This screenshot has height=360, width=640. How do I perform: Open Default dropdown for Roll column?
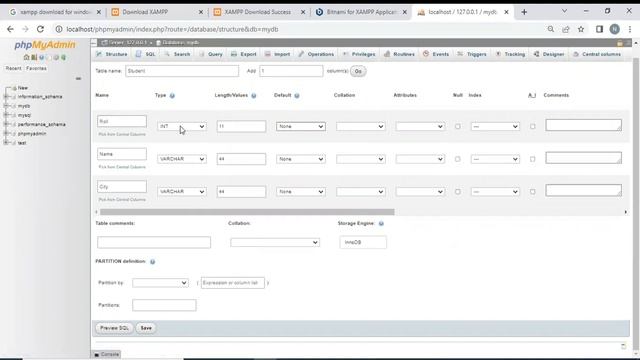click(x=301, y=127)
